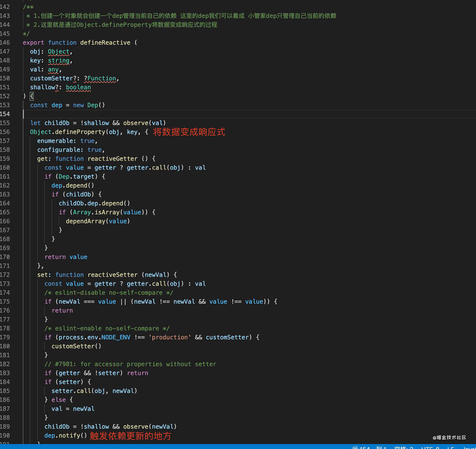Image resolution: width=476 pixels, height=449 pixels.
Task: Click the configurable property name
Action: coord(59,150)
